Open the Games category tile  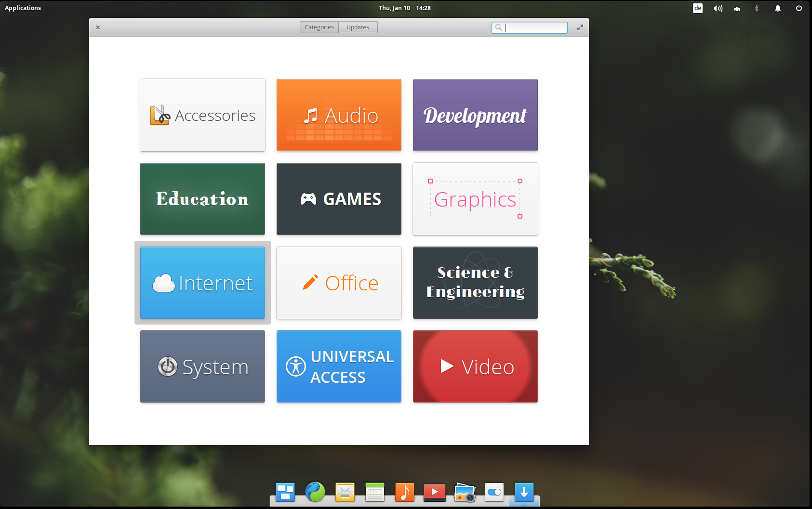click(339, 199)
